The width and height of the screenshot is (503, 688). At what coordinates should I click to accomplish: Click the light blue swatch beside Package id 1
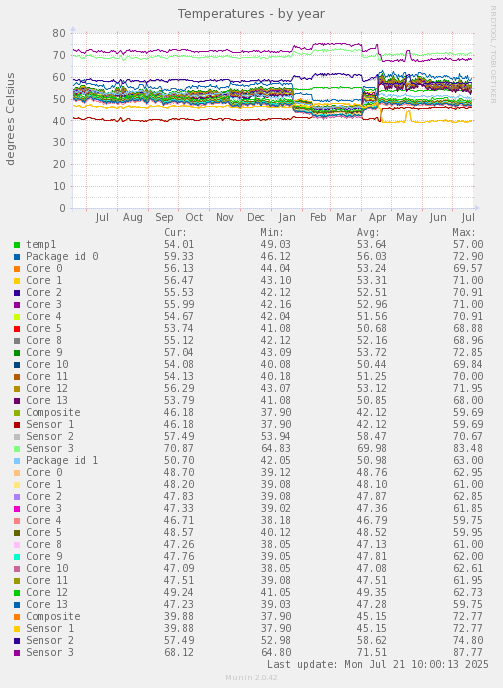(x=17, y=461)
